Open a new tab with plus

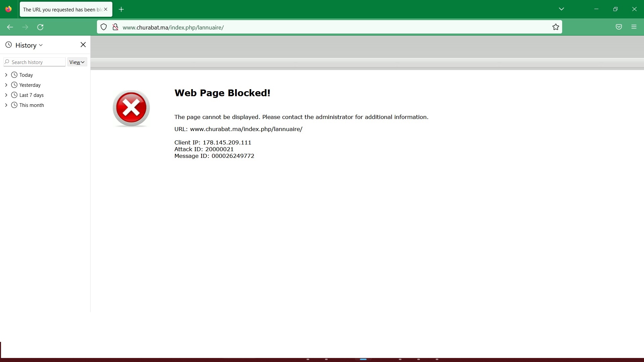[x=121, y=9]
